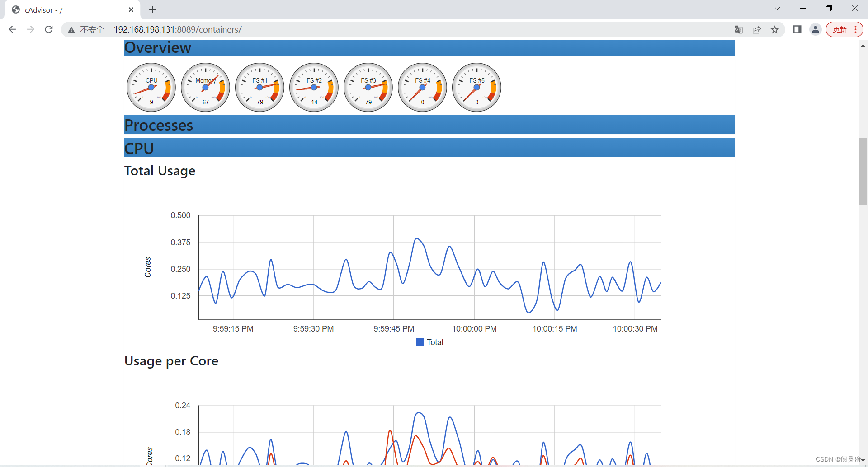
Task: Click the 10:00:30 PM axis label
Action: tap(635, 329)
